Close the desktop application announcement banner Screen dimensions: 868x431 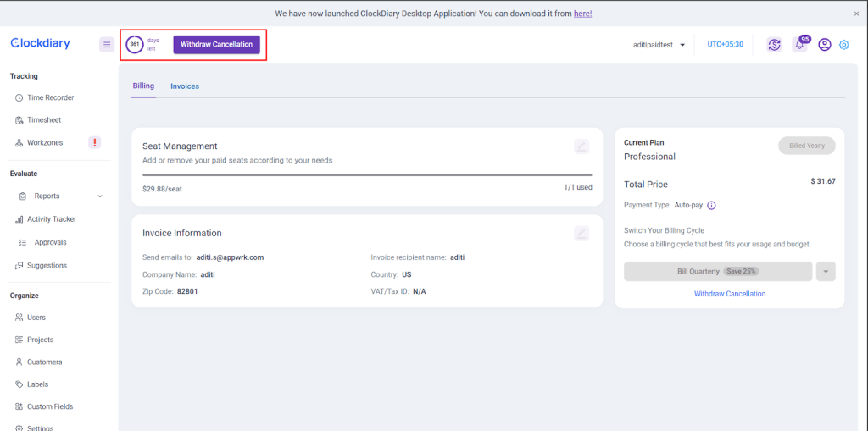click(x=856, y=14)
